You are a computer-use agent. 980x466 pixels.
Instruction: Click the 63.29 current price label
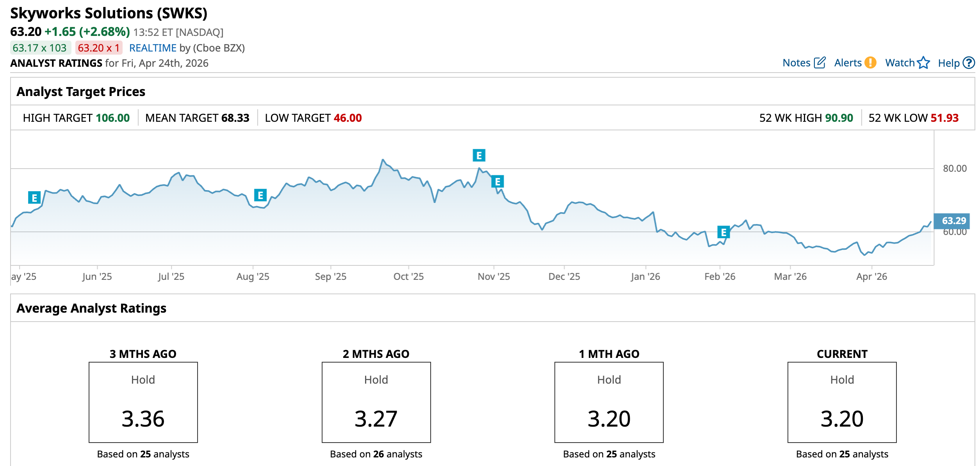tap(953, 221)
